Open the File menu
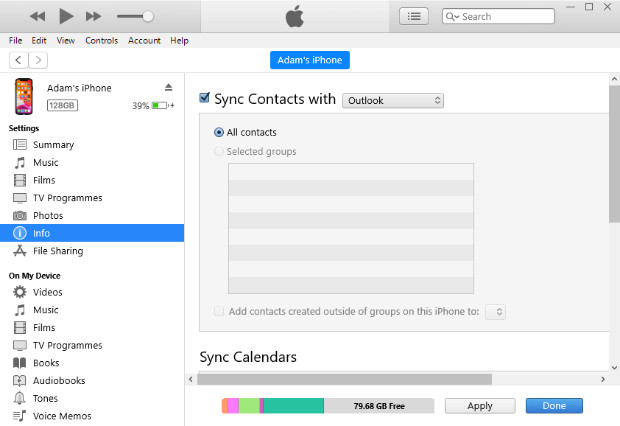The height and width of the screenshot is (426, 620). [15, 40]
